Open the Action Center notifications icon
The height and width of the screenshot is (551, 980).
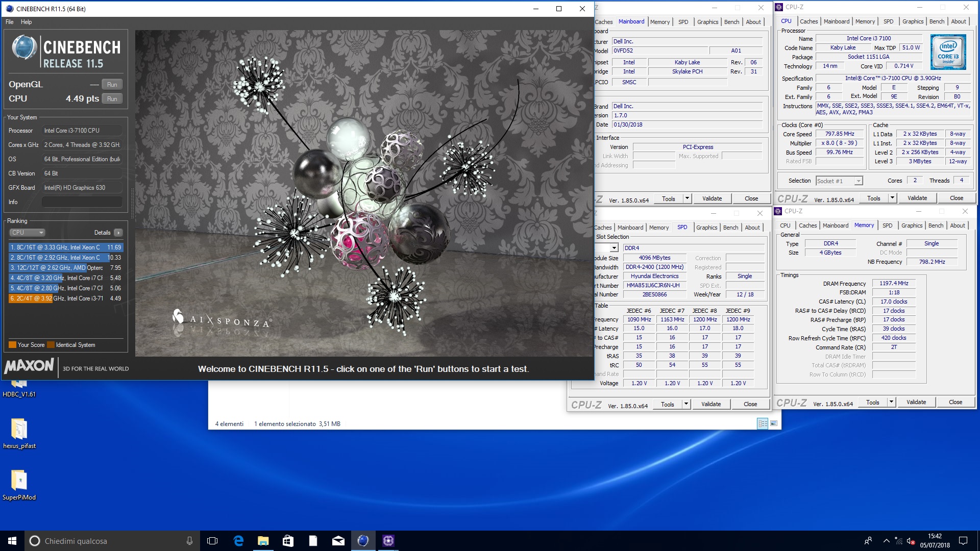[x=963, y=541]
